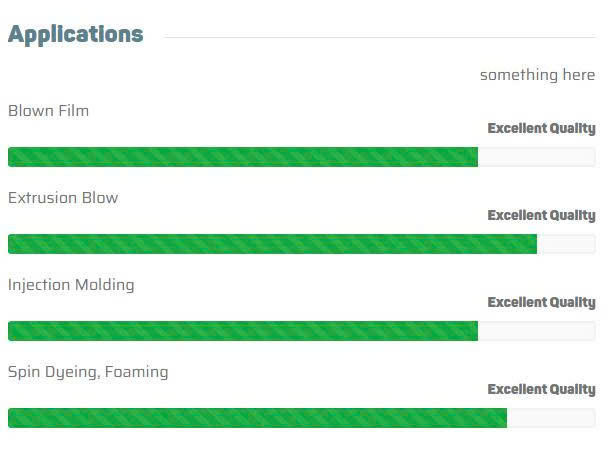Click Excellent Quality above Spin Dyeing bar
The width and height of the screenshot is (612, 459).
tap(541, 389)
